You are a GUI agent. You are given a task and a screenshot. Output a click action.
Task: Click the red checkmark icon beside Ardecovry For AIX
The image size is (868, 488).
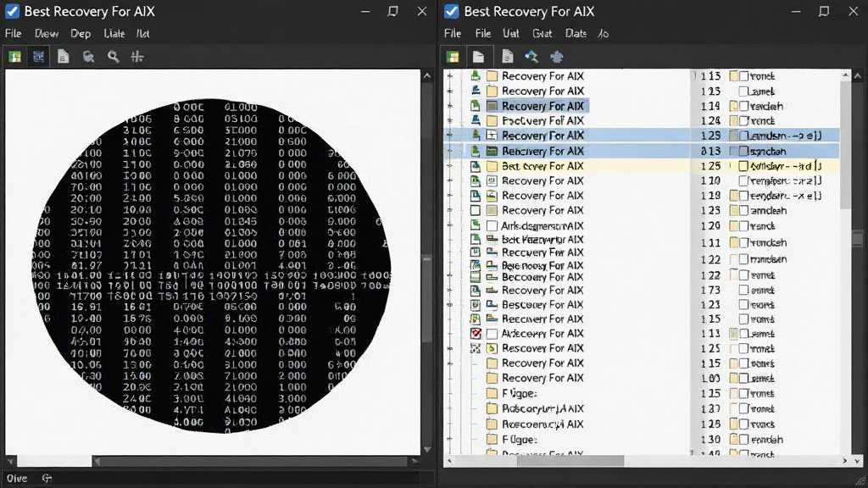click(x=476, y=334)
